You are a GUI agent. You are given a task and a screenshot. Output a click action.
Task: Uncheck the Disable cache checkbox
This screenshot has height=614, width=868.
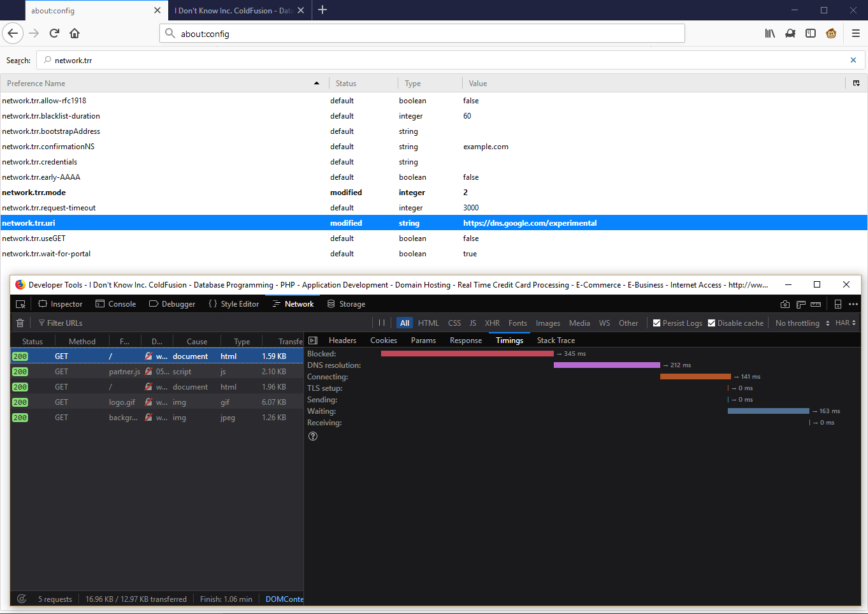pos(711,323)
